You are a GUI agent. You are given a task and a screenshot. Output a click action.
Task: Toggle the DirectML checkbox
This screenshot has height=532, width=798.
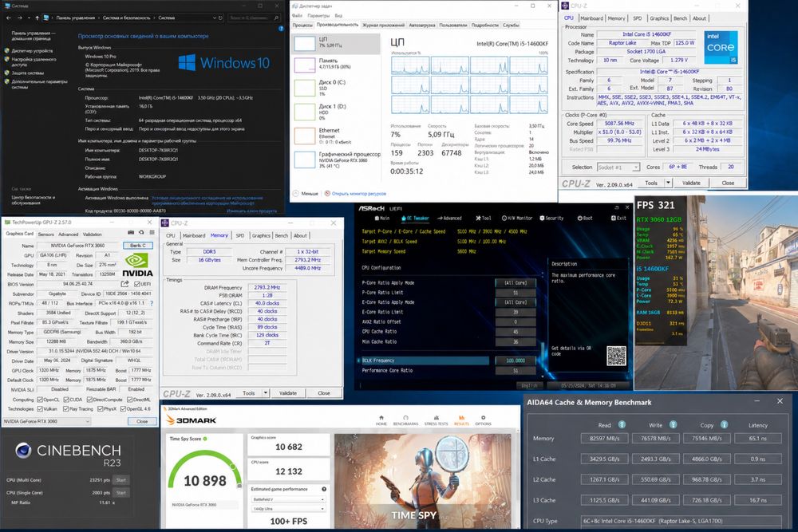coord(130,400)
